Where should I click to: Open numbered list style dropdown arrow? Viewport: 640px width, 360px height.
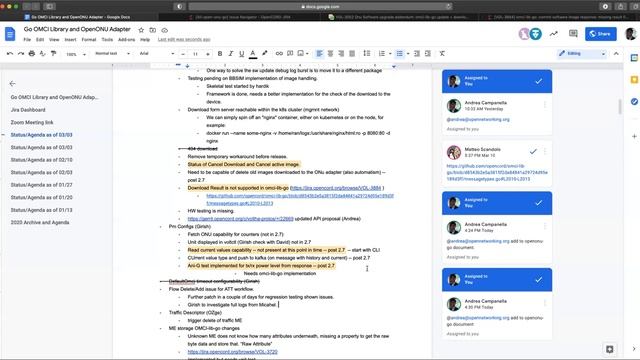[390, 53]
